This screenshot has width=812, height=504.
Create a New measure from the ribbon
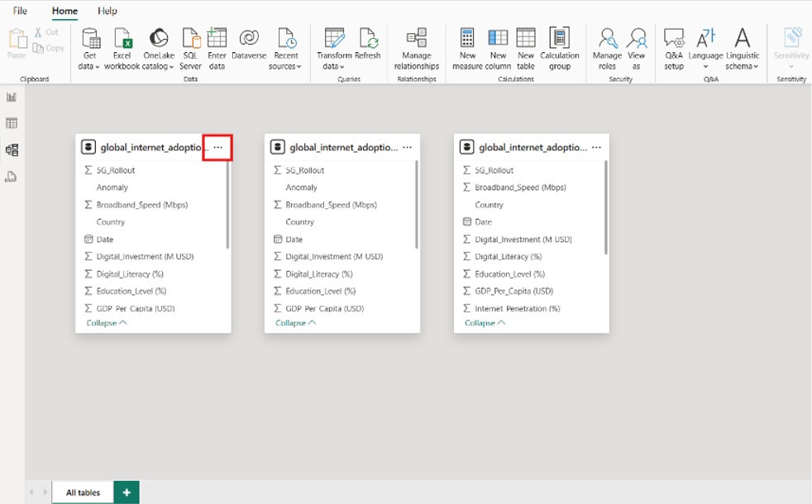(x=467, y=47)
